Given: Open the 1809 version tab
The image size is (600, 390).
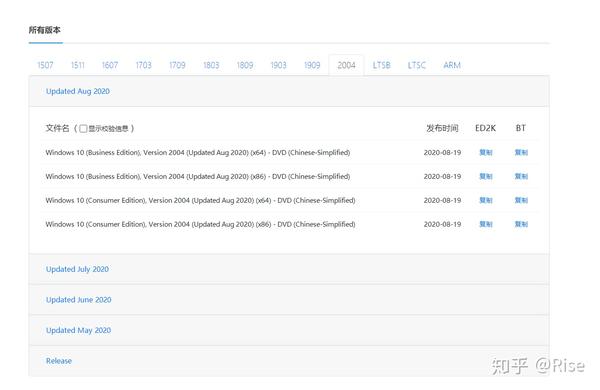Looking at the screenshot, I should pos(245,65).
